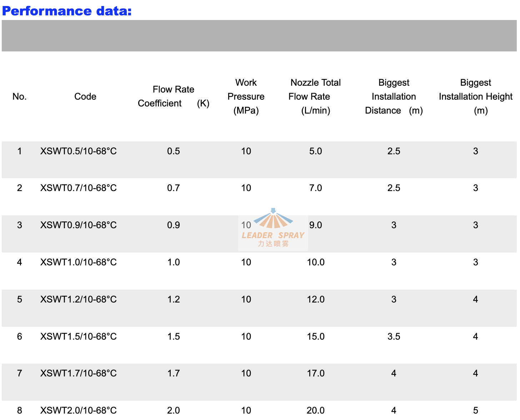Viewport: 520px width, 420px height.
Task: Select code cell XSWT0.5/10-68°C
Action: [x=79, y=151]
